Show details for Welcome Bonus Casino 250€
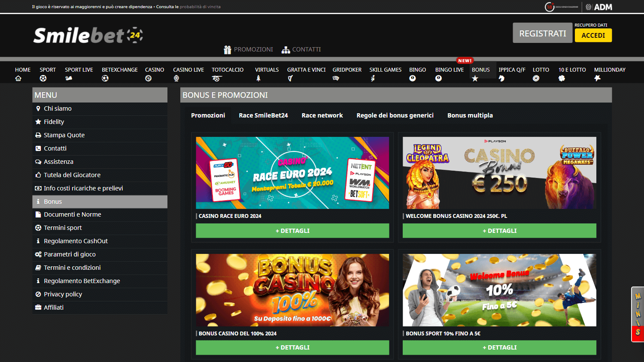 pos(499,231)
